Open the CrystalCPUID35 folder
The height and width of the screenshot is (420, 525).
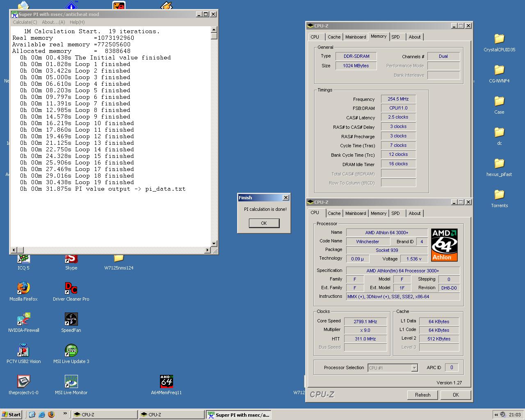(x=499, y=39)
